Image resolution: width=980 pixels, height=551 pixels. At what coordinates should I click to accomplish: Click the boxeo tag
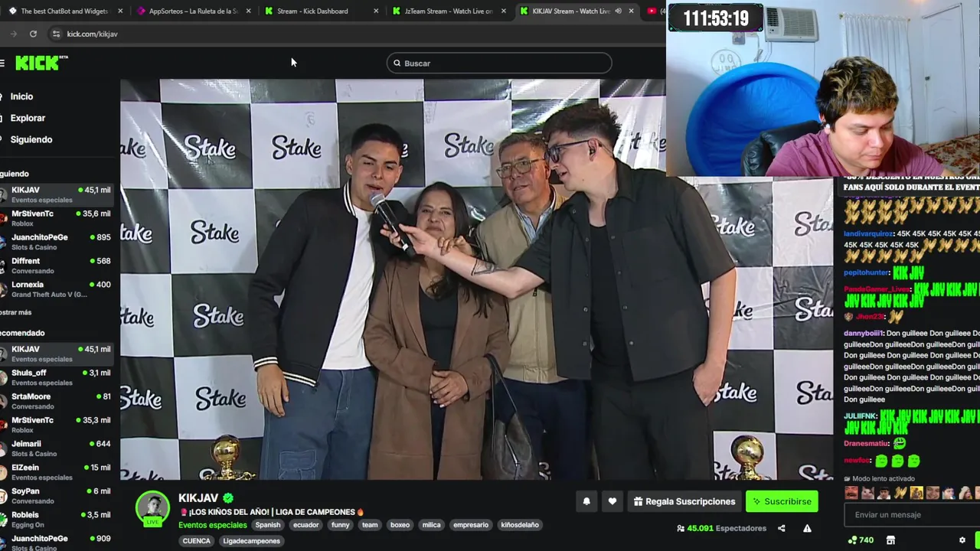(400, 525)
